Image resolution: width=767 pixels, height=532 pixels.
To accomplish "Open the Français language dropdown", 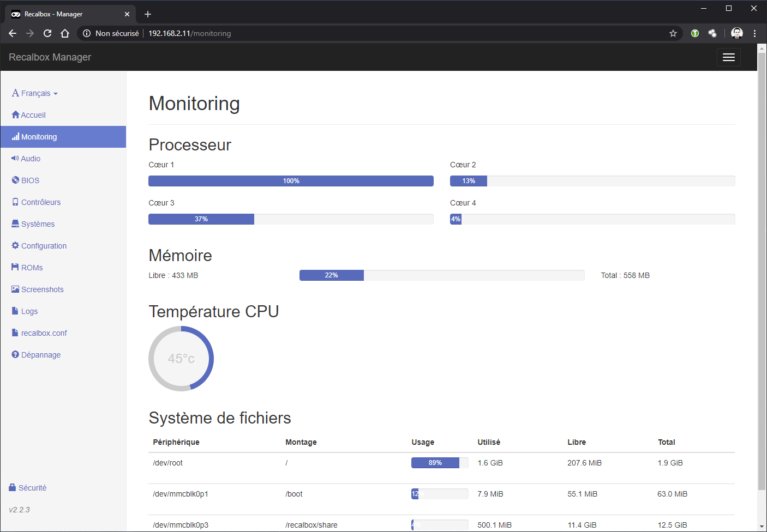I will tap(35, 93).
